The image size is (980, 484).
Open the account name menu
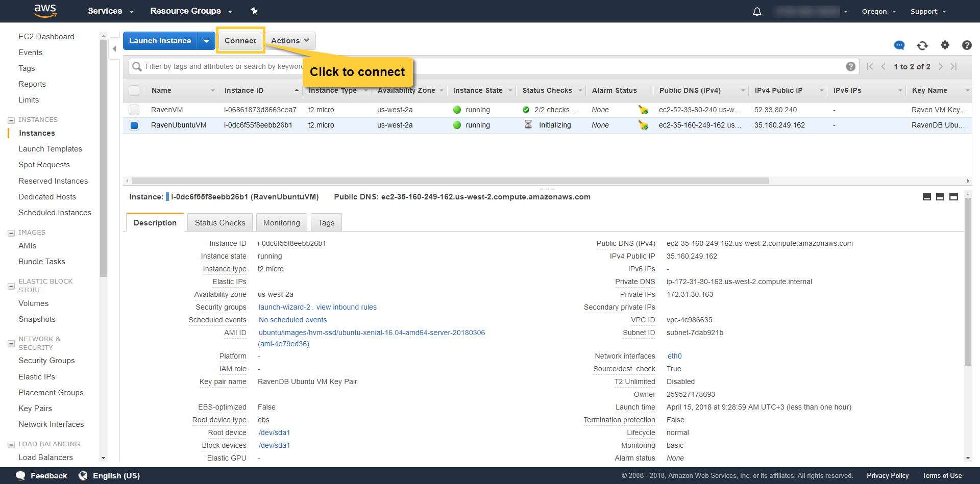(x=810, y=11)
